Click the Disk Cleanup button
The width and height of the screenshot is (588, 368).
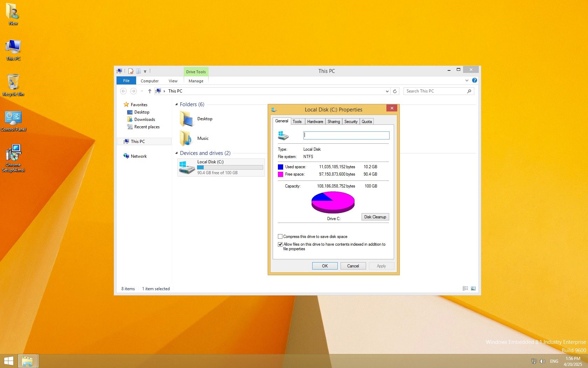pyautogui.click(x=375, y=217)
